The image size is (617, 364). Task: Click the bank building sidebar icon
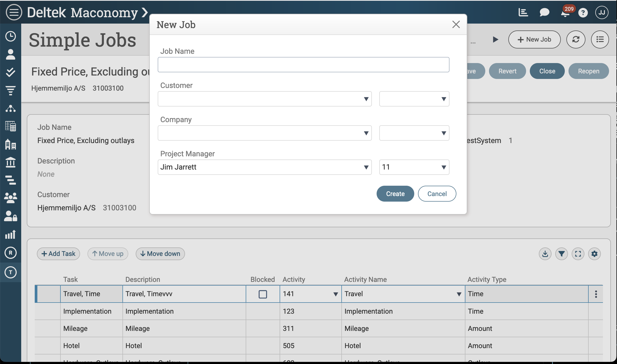(x=11, y=162)
